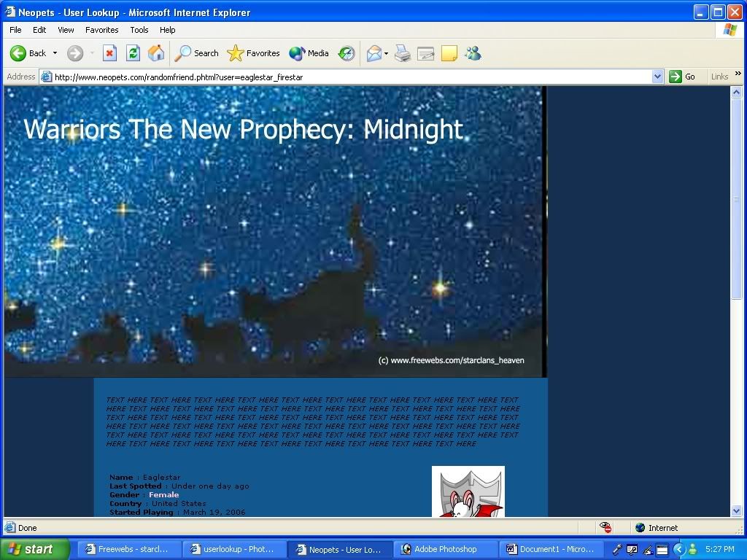Image resolution: width=747 pixels, height=560 pixels.
Task: Click the Done status bar text
Action: [27, 528]
